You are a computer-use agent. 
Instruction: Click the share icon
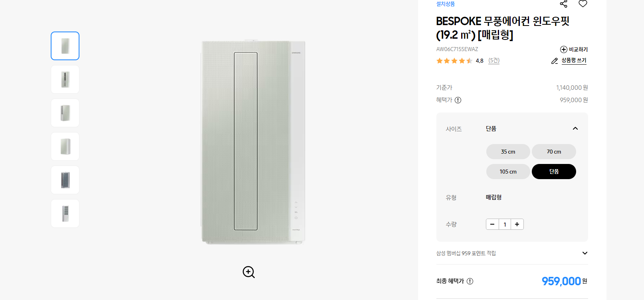(563, 4)
